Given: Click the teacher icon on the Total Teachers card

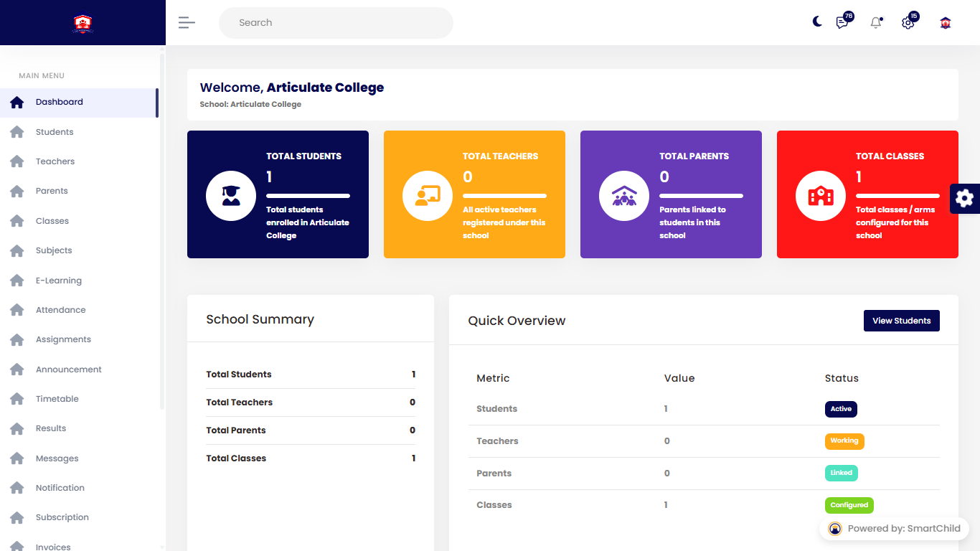Looking at the screenshot, I should point(428,196).
